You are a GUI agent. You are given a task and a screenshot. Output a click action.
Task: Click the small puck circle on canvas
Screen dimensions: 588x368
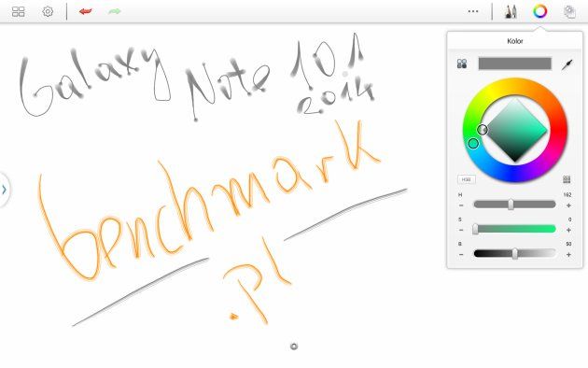pos(294,347)
